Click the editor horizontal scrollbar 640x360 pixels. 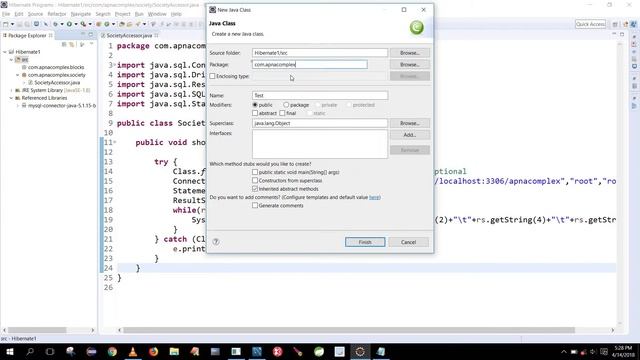pos(349,330)
